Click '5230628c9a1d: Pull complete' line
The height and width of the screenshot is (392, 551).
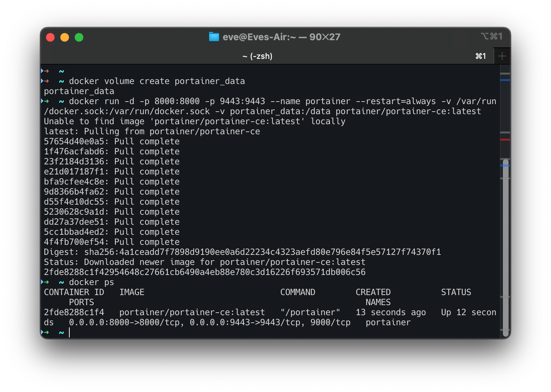[x=112, y=212]
